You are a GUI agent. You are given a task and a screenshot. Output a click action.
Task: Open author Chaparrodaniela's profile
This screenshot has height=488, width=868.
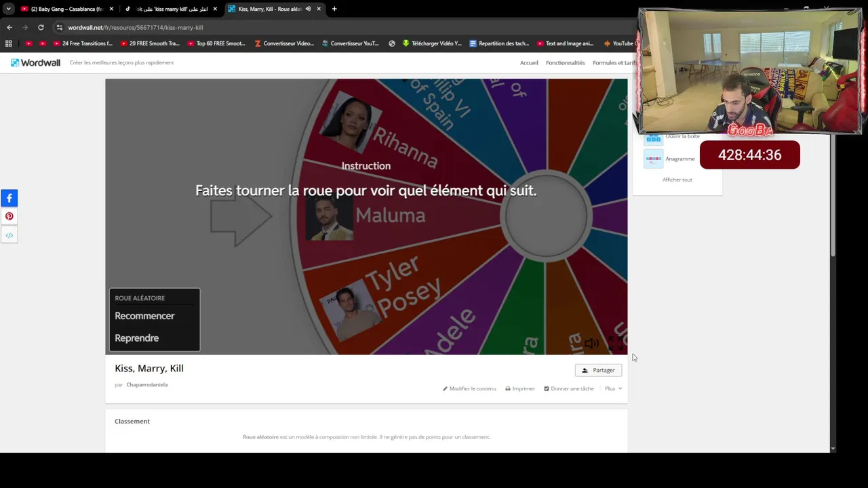pyautogui.click(x=147, y=385)
